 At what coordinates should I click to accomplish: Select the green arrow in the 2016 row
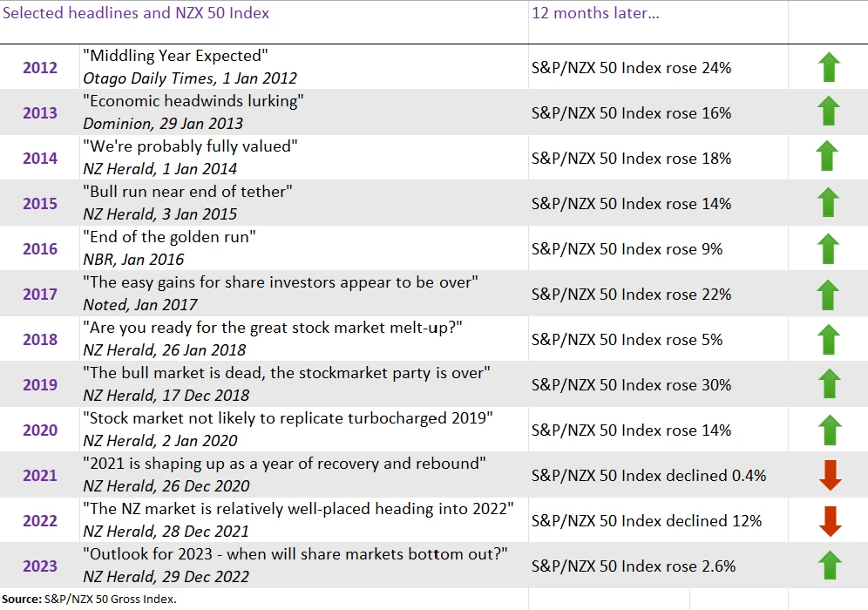(828, 248)
